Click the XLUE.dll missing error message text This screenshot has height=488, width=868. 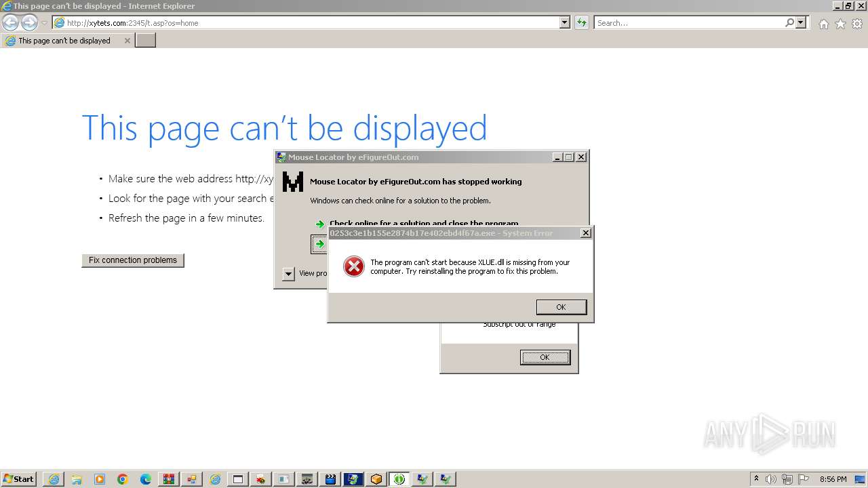point(470,267)
